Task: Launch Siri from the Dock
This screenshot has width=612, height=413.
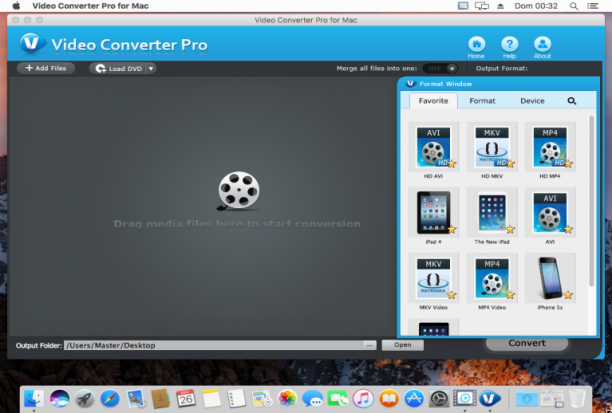Action: pos(60,399)
